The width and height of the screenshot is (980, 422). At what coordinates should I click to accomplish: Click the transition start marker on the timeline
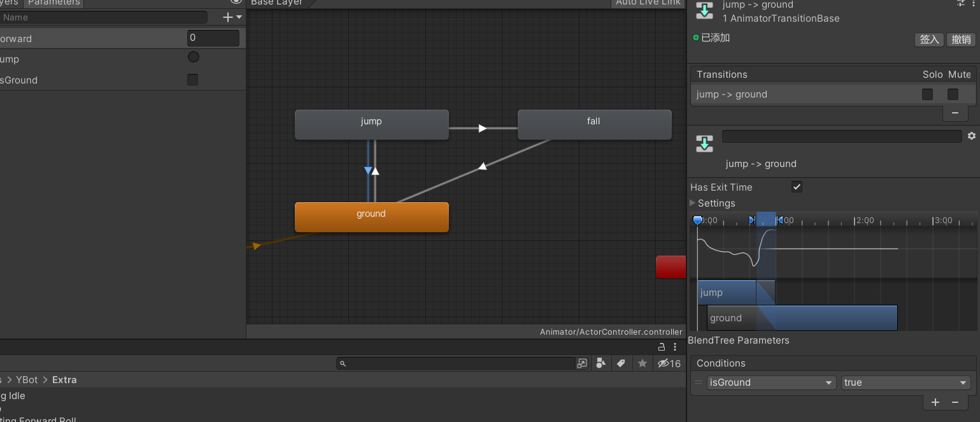[x=753, y=220]
